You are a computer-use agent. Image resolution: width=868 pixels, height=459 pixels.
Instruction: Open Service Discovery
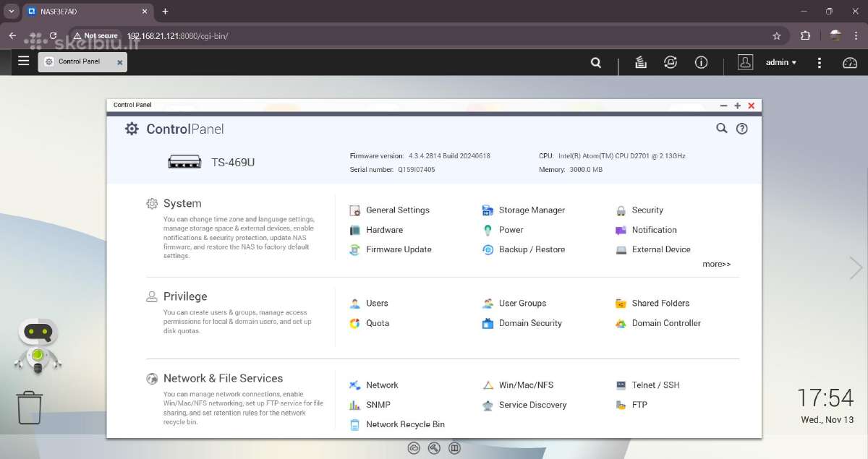click(x=524, y=405)
